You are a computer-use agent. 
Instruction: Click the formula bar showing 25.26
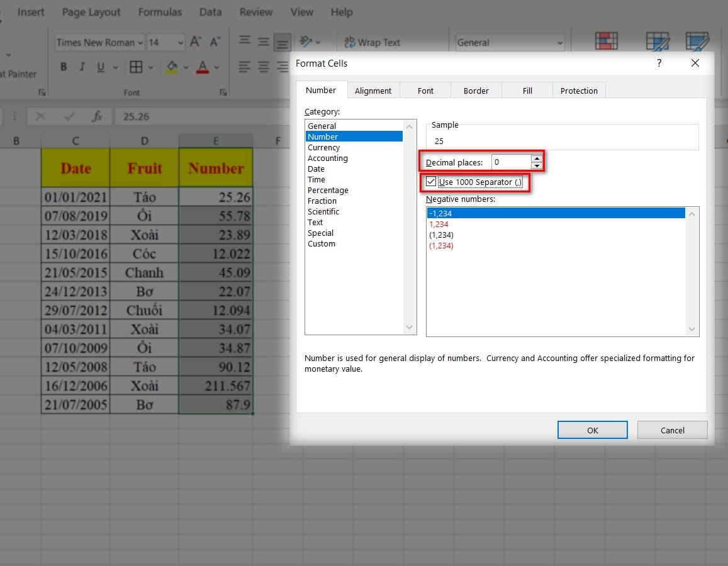(x=202, y=116)
